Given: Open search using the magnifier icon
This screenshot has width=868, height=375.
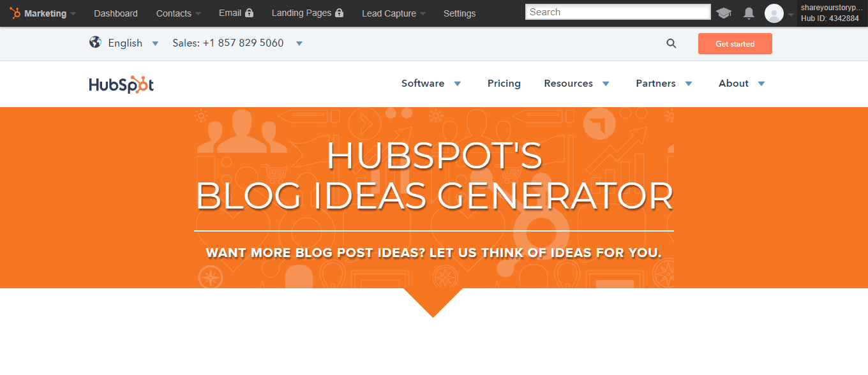Looking at the screenshot, I should [x=671, y=43].
